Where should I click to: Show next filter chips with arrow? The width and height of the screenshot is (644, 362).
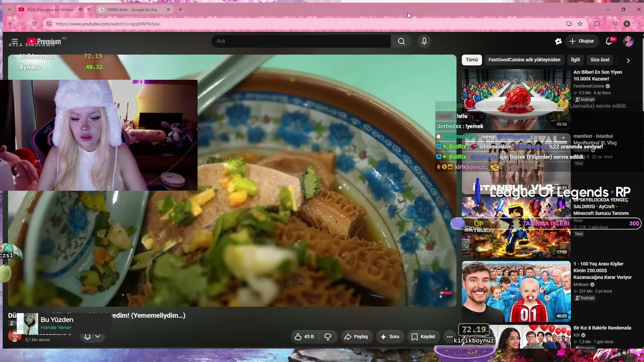628,60
